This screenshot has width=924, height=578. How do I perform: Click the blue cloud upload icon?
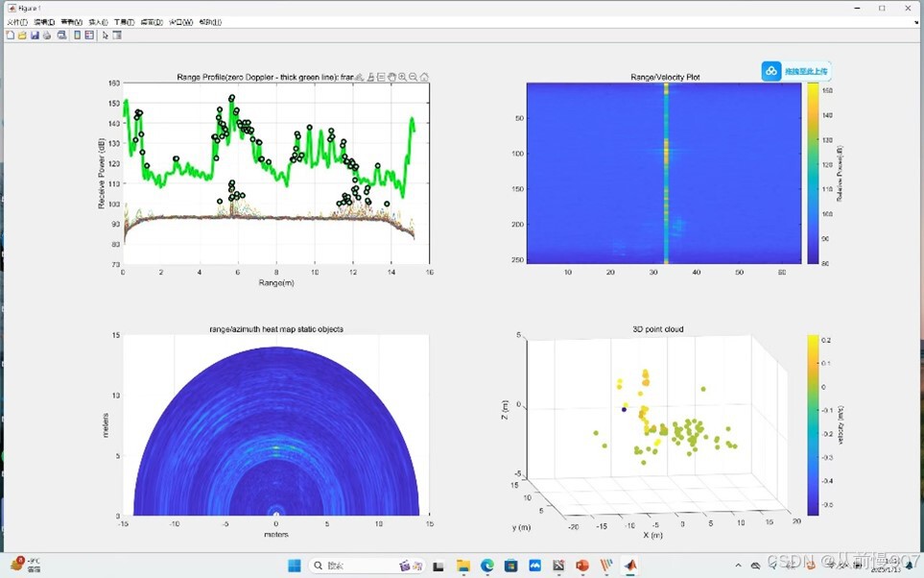coord(770,71)
